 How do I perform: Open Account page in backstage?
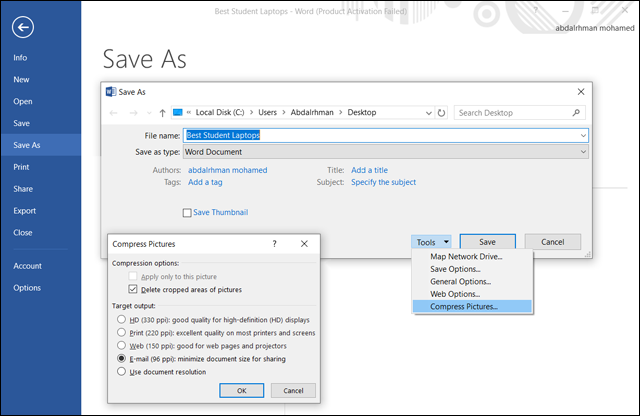point(41,266)
